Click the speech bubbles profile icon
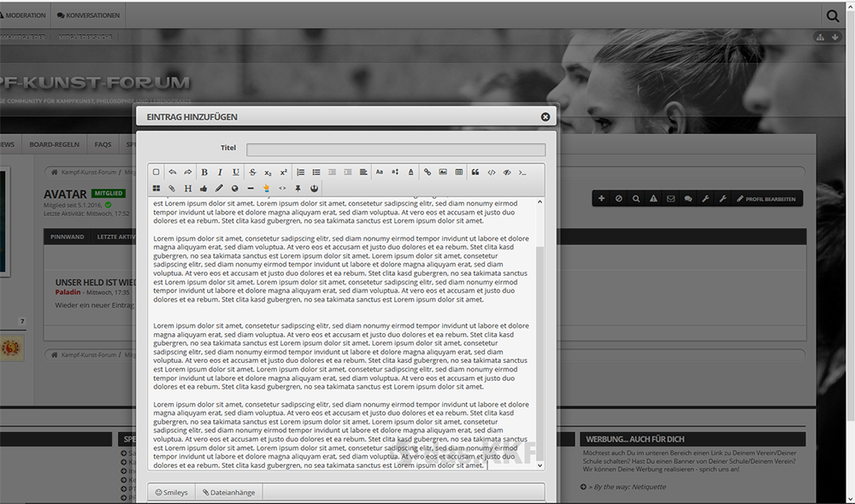 (688, 199)
